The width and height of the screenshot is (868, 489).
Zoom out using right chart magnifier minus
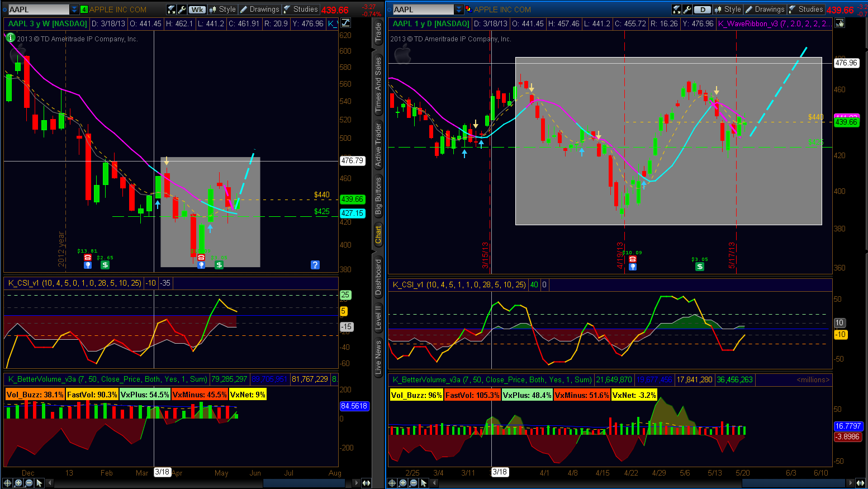point(414,483)
